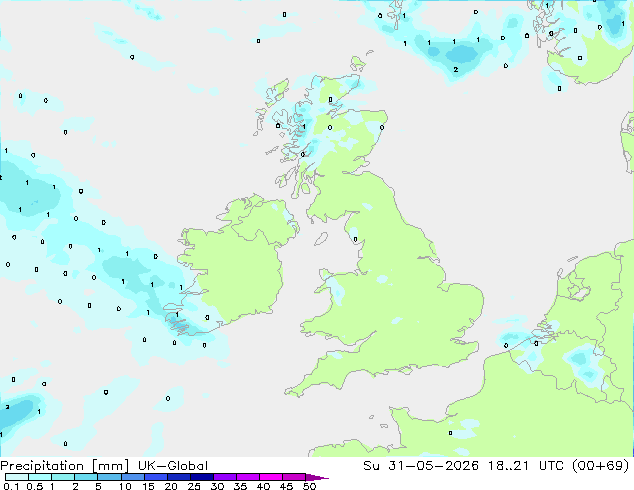This screenshot has height=490, width=634.
Task: Click the '(00+69)' forecast offset text
Action: (x=601, y=466)
